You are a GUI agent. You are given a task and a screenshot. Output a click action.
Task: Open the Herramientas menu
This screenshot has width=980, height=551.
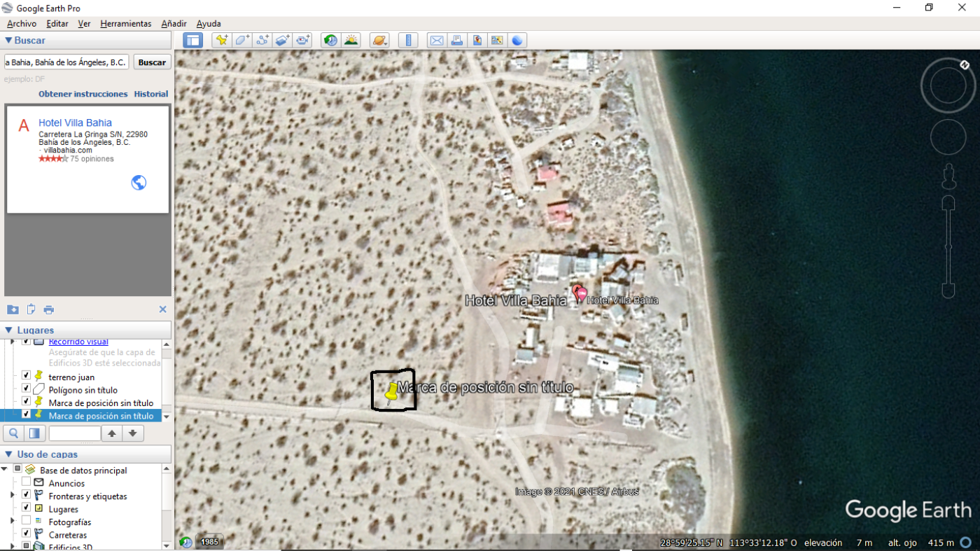tap(126, 24)
